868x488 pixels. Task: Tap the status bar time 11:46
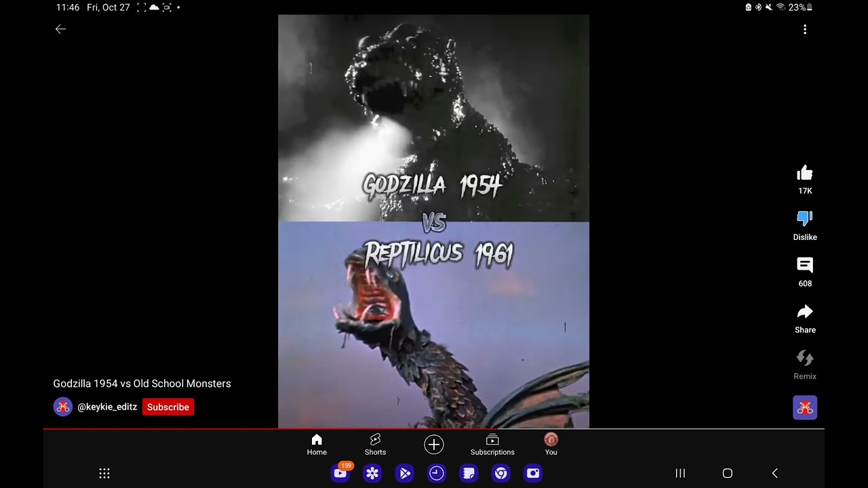[68, 7]
